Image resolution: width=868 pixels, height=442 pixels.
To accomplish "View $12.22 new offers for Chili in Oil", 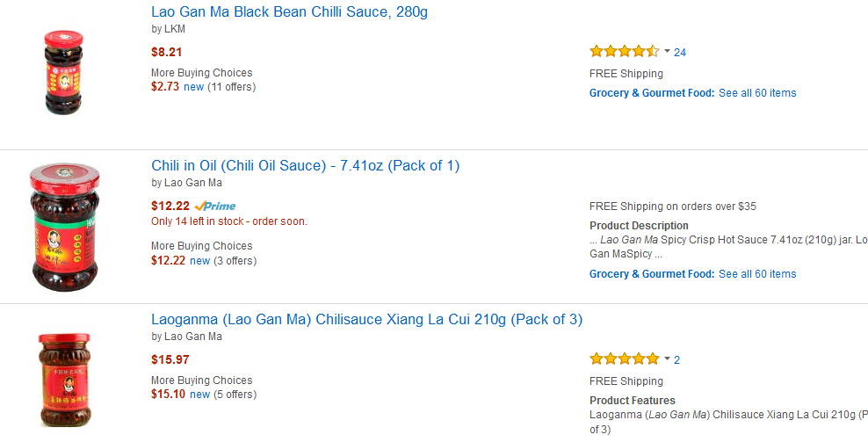I will (x=203, y=261).
